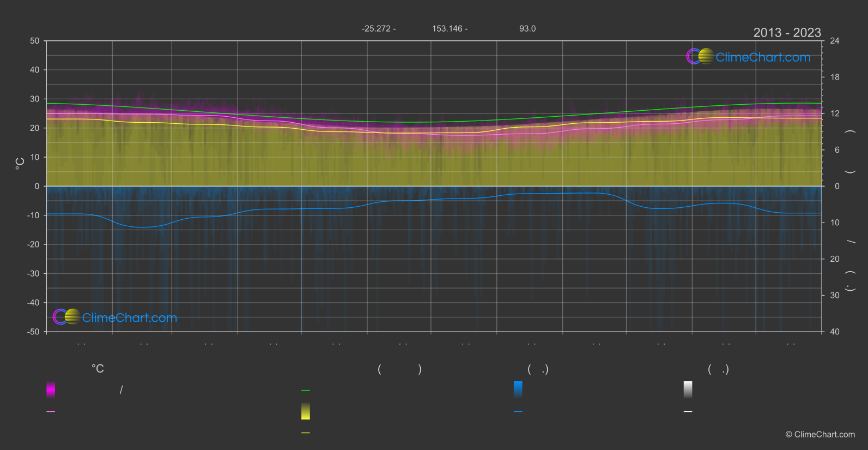Image resolution: width=868 pixels, height=450 pixels.
Task: Click the elevation value '93.0'
Action: (527, 28)
